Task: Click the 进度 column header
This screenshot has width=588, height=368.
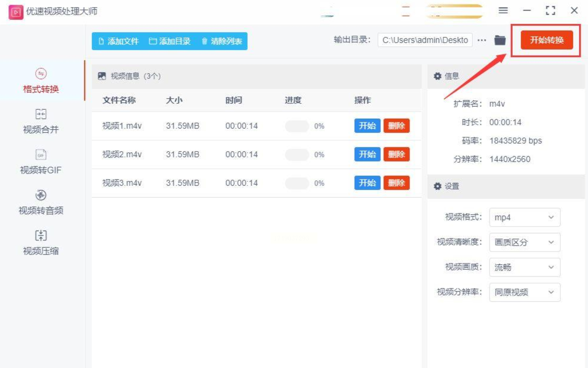Action: click(x=293, y=100)
